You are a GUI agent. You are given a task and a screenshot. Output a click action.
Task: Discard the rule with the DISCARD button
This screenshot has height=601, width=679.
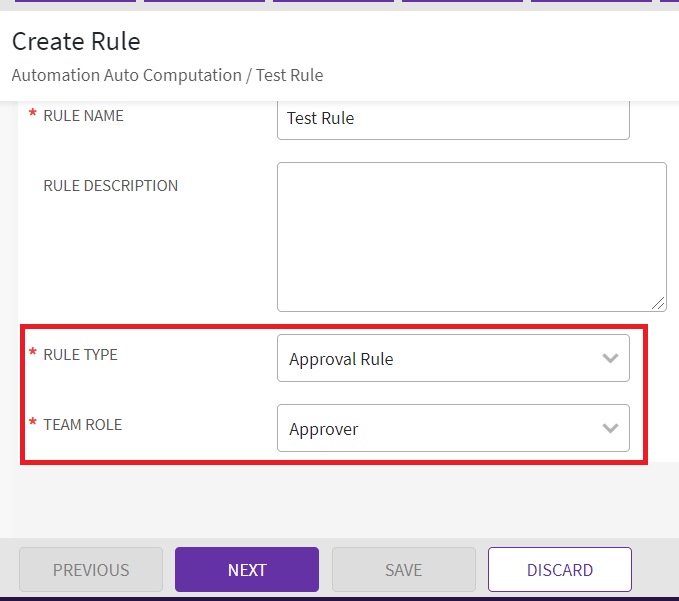point(559,570)
